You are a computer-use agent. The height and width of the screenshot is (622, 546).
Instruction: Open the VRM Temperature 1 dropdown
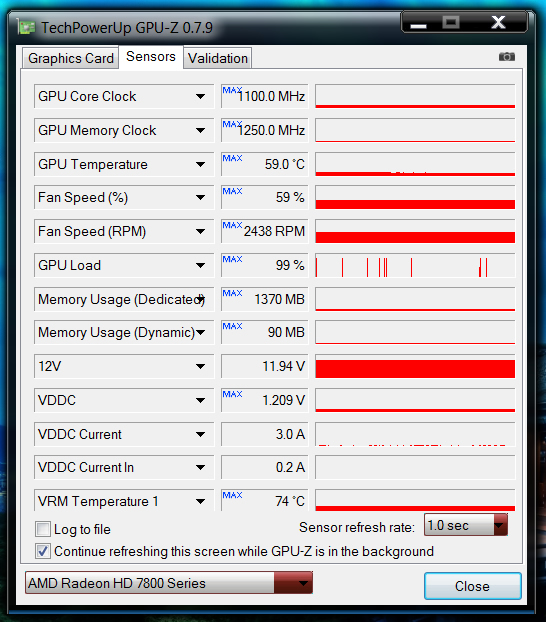200,501
